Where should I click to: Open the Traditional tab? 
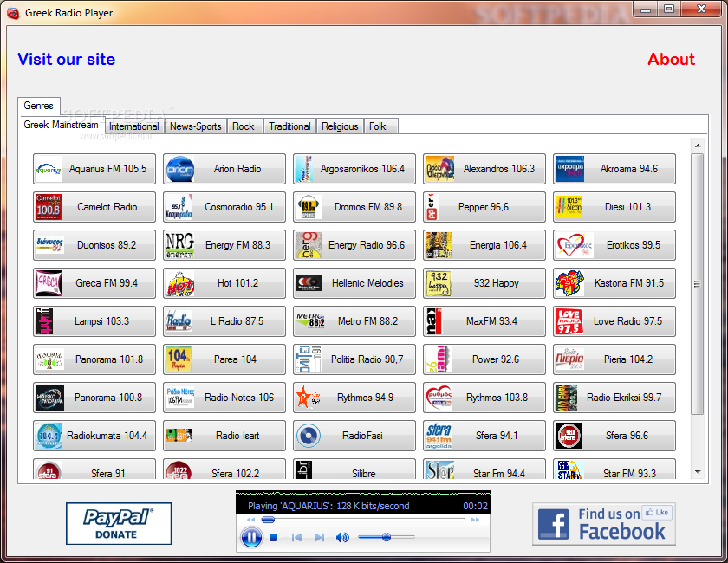pos(289,126)
